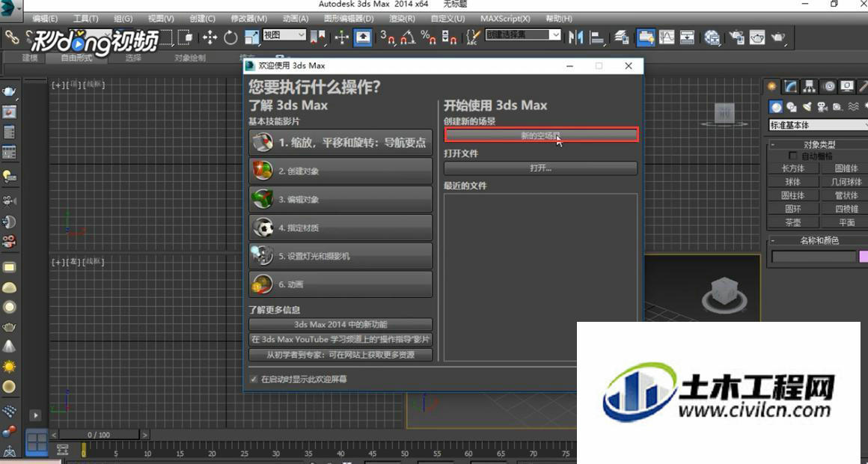Open the MAXScript menu
Screen dimensions: 868x464
click(x=505, y=18)
